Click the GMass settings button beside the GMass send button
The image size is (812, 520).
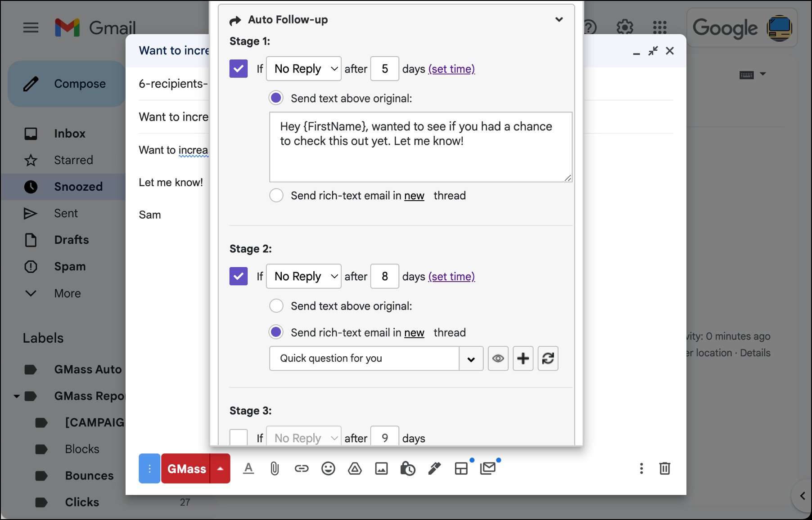[149, 469]
